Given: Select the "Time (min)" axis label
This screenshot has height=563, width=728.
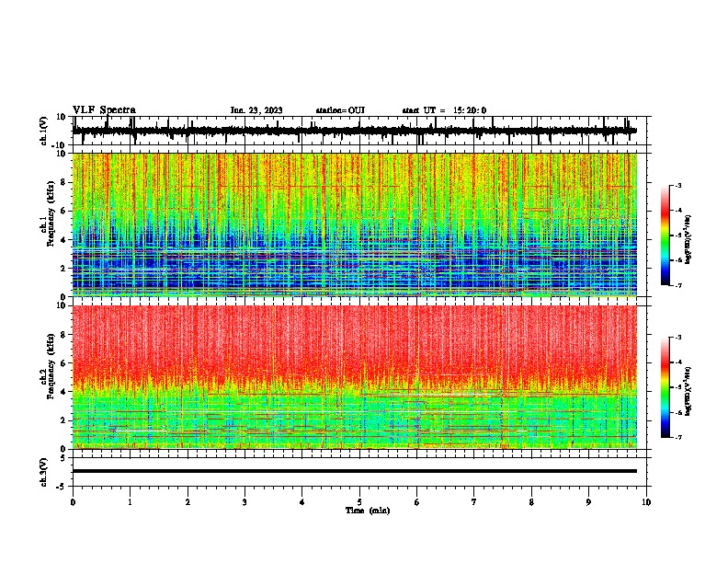Looking at the screenshot, I should click(368, 511).
